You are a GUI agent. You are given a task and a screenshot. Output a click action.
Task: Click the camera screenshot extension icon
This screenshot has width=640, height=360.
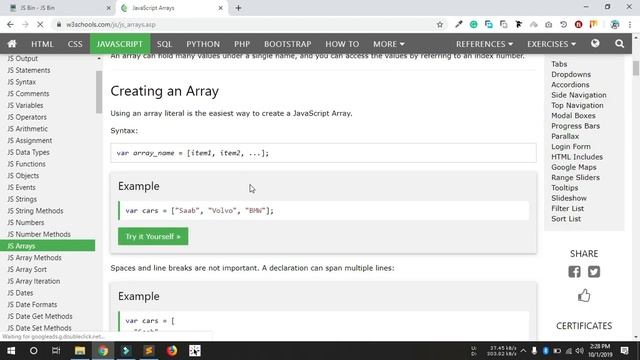click(549, 25)
